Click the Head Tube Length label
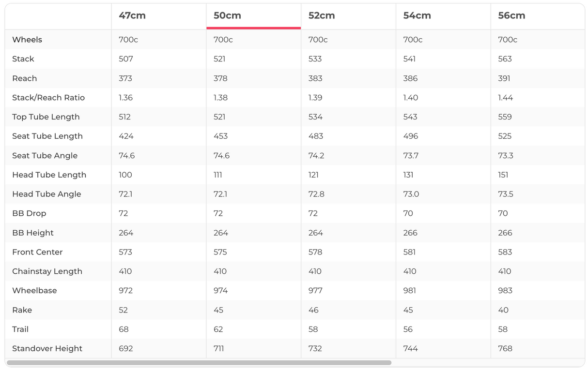Image resolution: width=588 pixels, height=371 pixels. tap(49, 175)
